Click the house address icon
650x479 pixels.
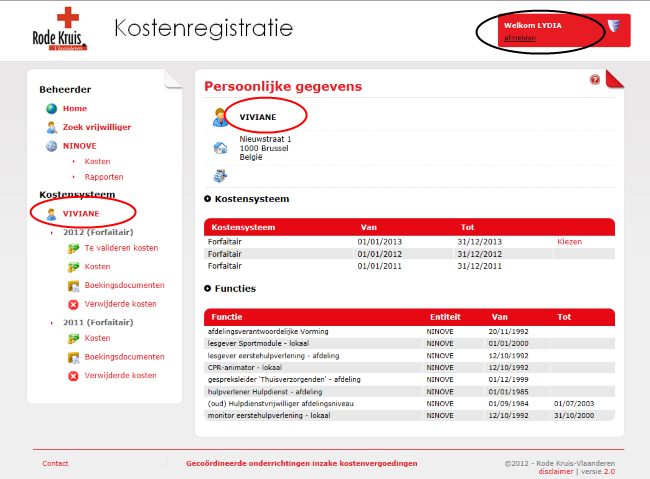pos(220,148)
